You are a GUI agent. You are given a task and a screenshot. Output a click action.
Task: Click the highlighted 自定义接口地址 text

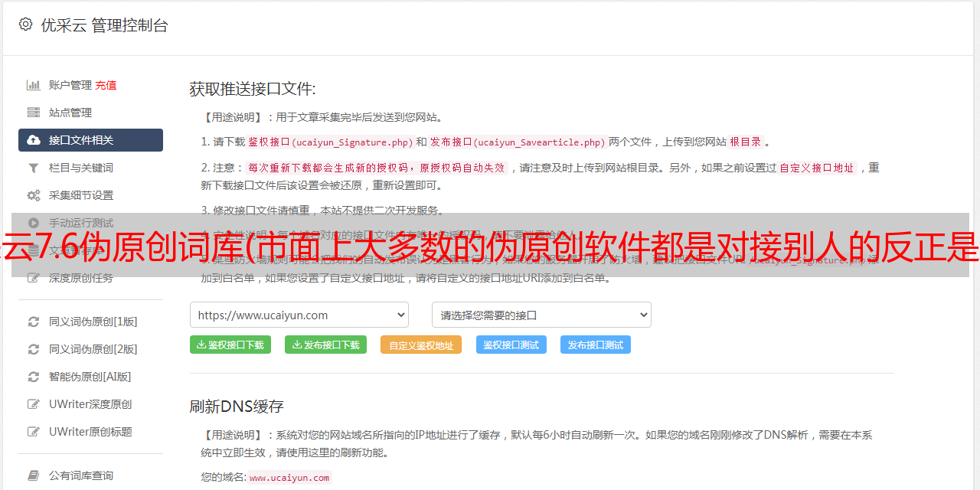[816, 168]
